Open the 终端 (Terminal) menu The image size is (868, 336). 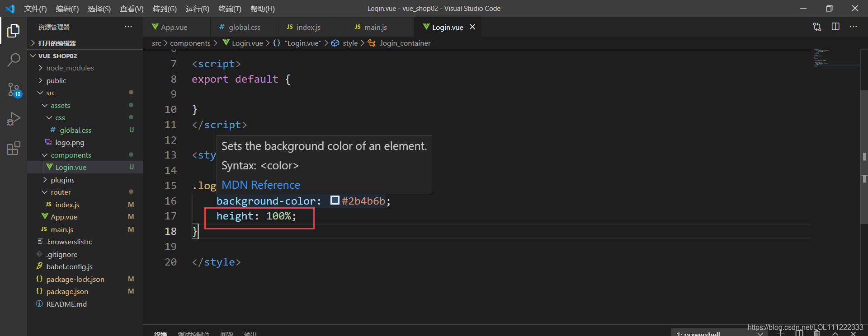230,9
